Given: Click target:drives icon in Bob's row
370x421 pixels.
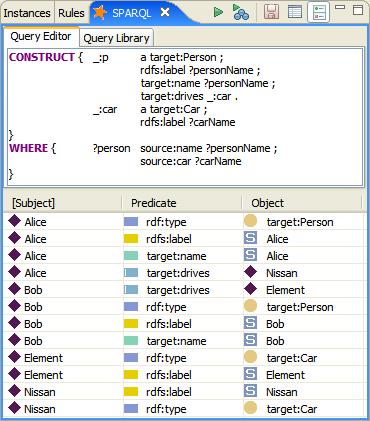Looking at the screenshot, I should click(x=131, y=290).
